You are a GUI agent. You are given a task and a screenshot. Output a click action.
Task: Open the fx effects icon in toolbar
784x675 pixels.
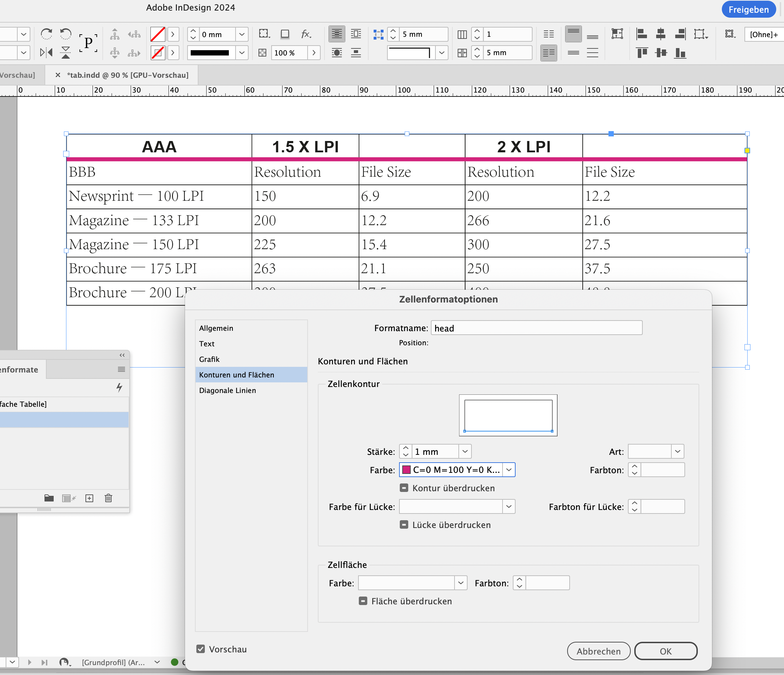306,34
